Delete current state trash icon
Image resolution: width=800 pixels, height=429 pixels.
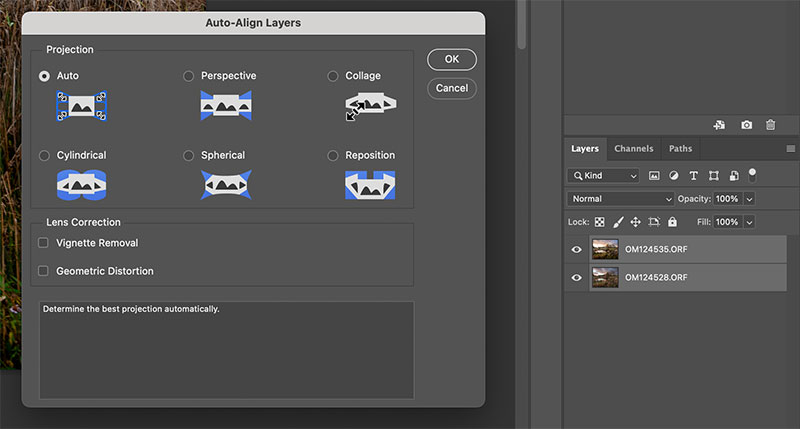coord(770,125)
